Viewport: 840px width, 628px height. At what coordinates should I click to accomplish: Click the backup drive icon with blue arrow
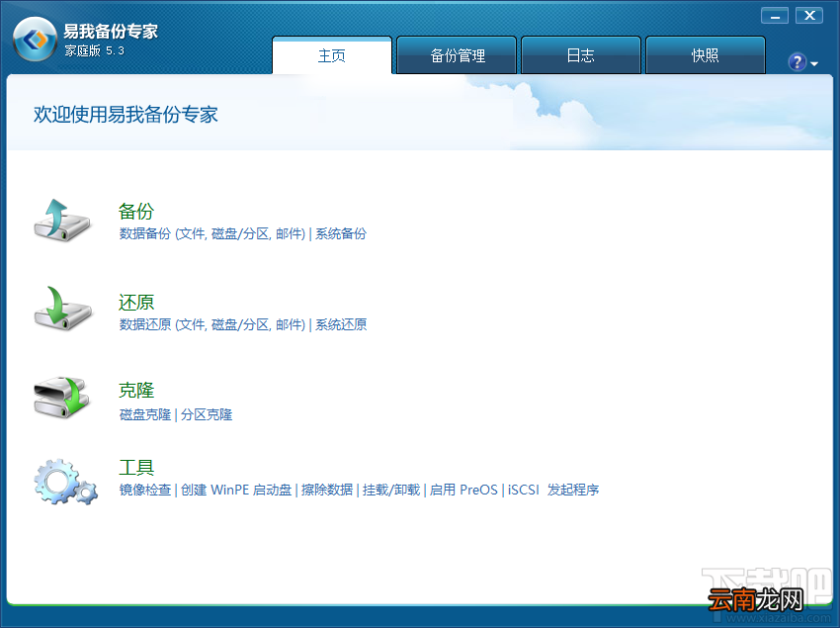click(62, 221)
